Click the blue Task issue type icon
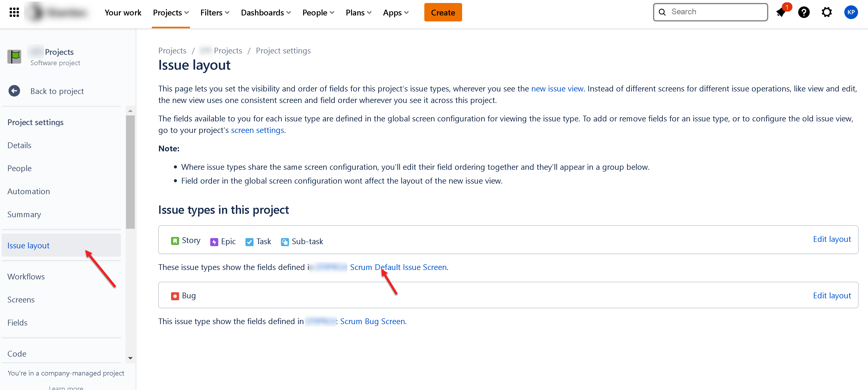 249,242
